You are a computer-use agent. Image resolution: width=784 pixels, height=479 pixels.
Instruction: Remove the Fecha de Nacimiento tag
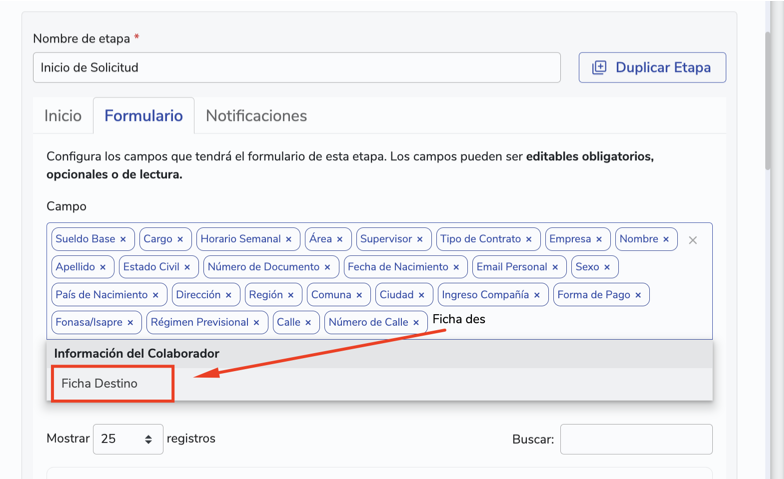click(456, 268)
